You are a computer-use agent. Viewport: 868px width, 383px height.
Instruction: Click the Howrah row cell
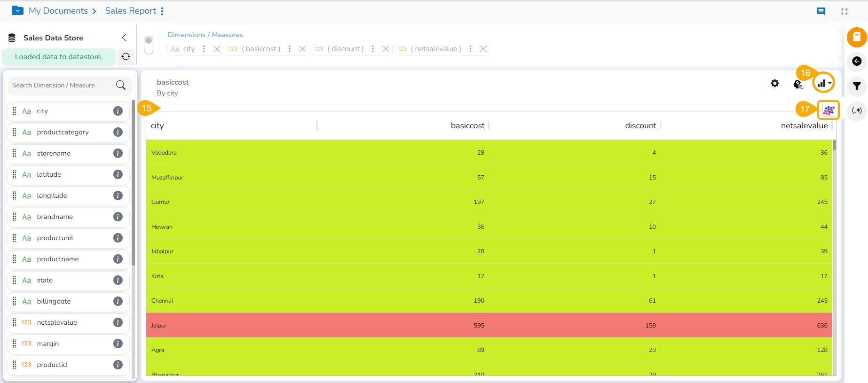pyautogui.click(x=162, y=227)
